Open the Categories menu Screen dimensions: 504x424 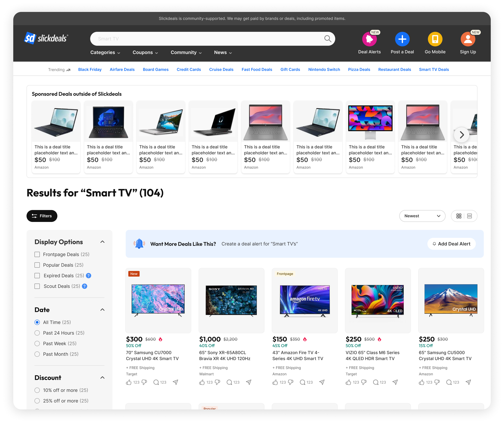pyautogui.click(x=105, y=52)
